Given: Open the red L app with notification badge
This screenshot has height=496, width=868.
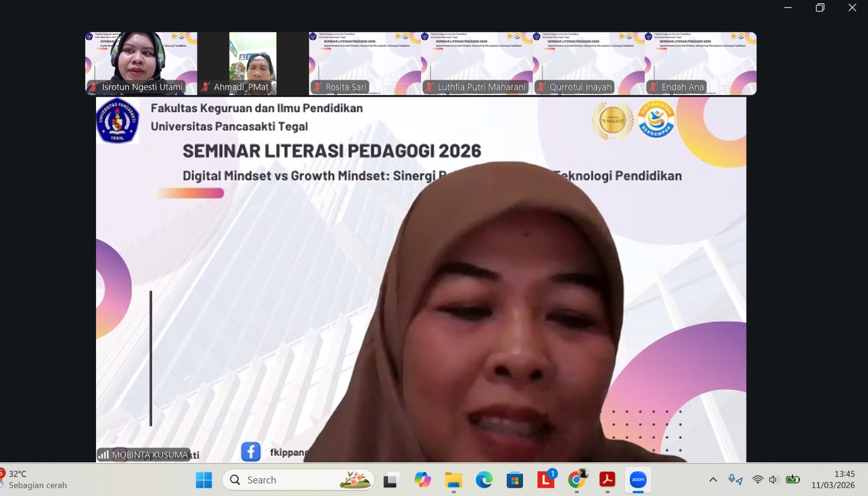Looking at the screenshot, I should click(546, 480).
